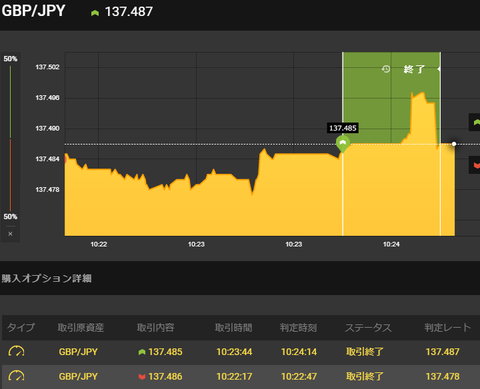Click 取引終了 status in second row
480x389 pixels.
tap(365, 376)
